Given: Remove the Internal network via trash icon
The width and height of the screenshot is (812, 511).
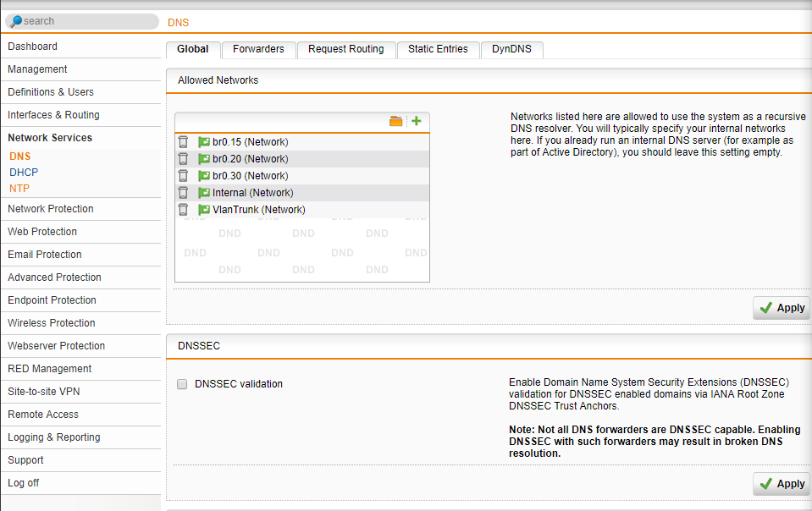Looking at the screenshot, I should [183, 192].
